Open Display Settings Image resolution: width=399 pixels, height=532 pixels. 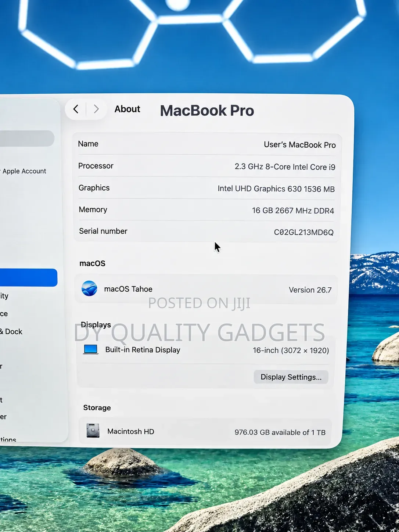(x=291, y=377)
